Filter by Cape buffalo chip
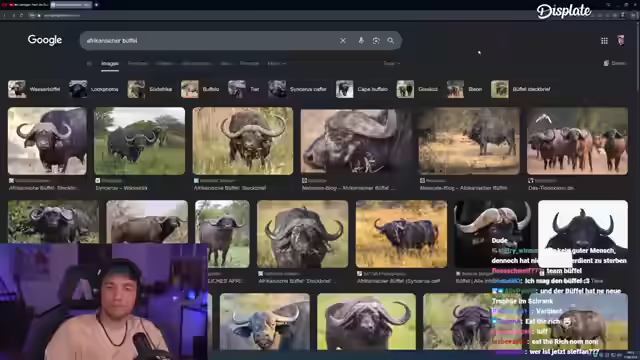Viewport: 640px width, 360px height. click(x=362, y=89)
